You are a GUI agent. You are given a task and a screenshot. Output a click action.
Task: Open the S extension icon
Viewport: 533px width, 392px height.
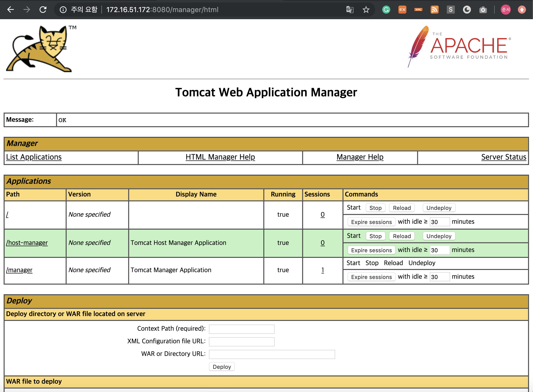pyautogui.click(x=451, y=10)
